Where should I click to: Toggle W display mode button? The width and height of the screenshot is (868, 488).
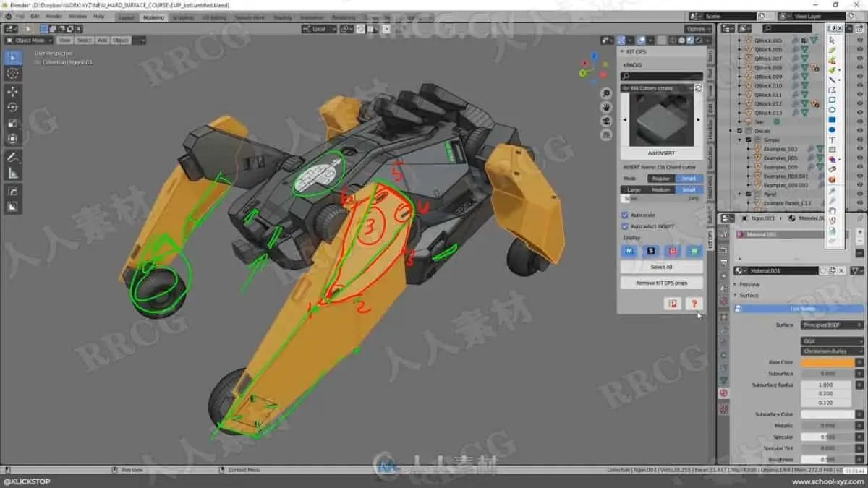[694, 251]
